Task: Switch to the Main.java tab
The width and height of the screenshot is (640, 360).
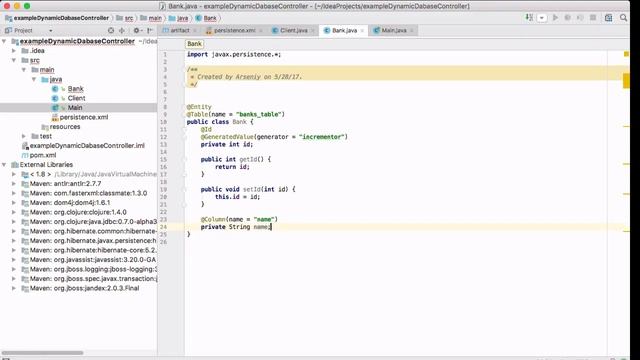Action: click(x=394, y=30)
